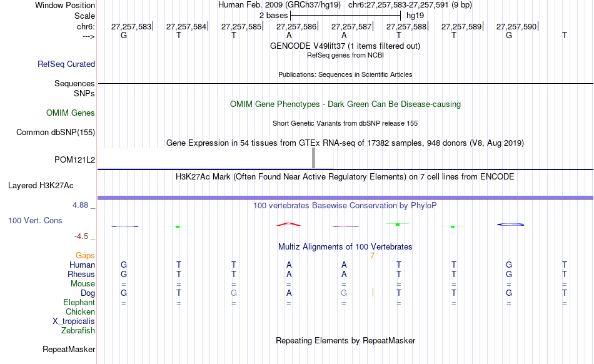Viewport: 594px width, 364px height.
Task: Click the blue H3K27Ac signal band
Action: (345, 198)
